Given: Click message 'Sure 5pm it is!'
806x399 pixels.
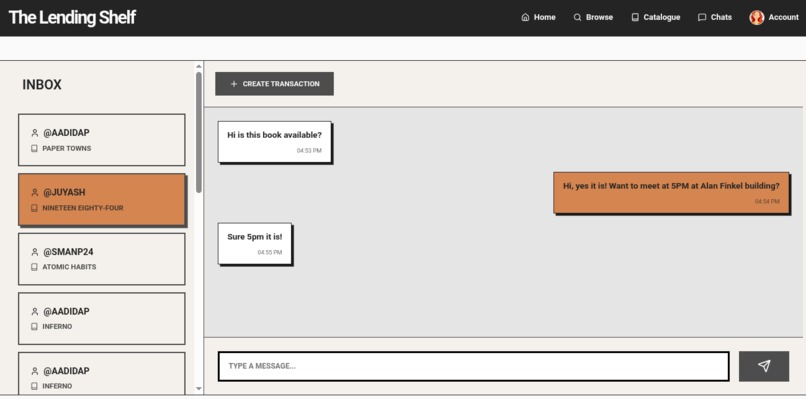Looking at the screenshot, I should [254, 244].
